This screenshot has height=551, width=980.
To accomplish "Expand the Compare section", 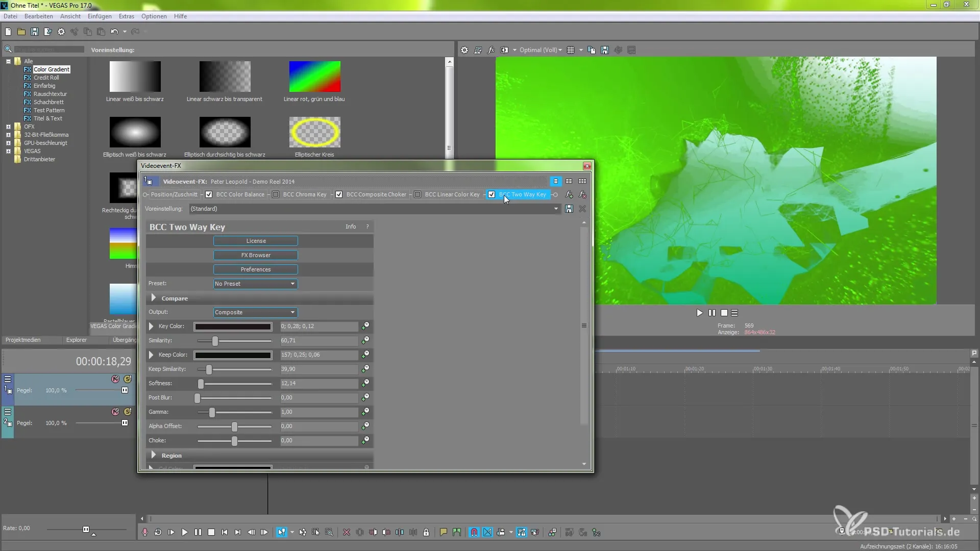I will (154, 298).
